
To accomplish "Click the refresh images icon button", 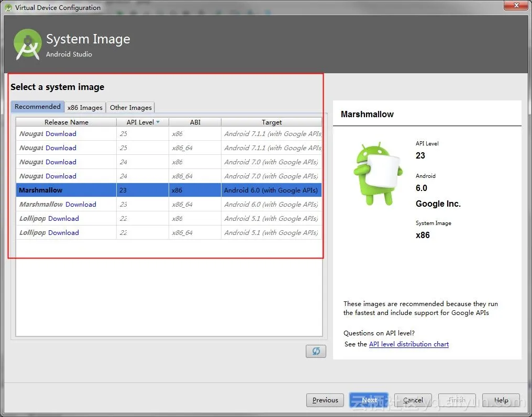I will pyautogui.click(x=316, y=351).
